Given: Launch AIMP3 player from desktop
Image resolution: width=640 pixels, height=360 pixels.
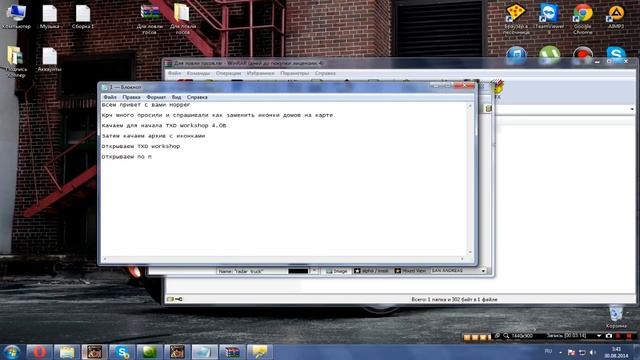Looking at the screenshot, I should [616, 16].
